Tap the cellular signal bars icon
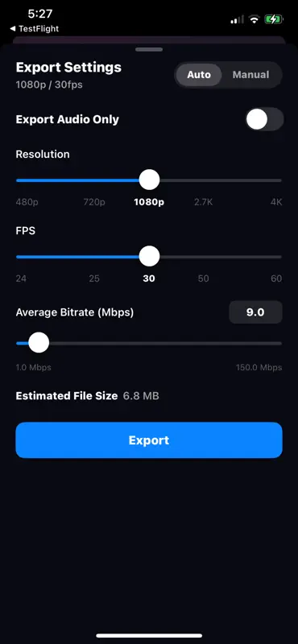Screen dimensions: 298x644 click(x=237, y=19)
